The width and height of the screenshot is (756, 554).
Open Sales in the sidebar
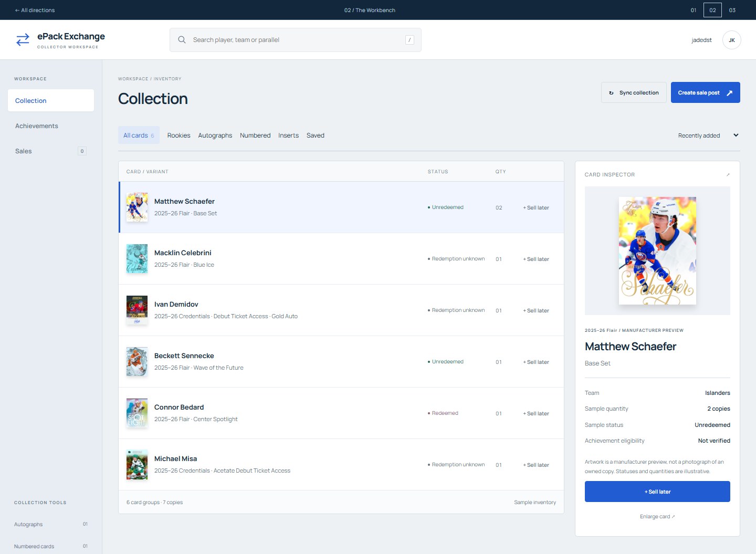click(51, 151)
